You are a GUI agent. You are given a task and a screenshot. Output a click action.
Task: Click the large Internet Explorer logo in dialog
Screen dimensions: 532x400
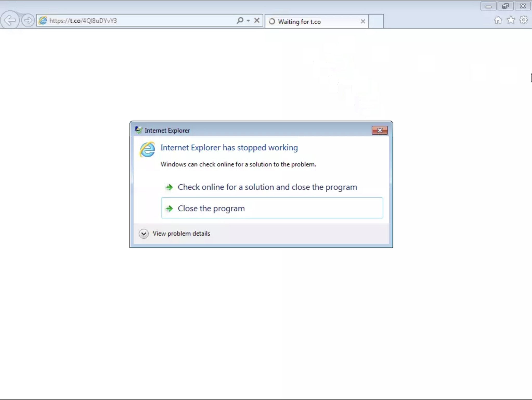147,149
